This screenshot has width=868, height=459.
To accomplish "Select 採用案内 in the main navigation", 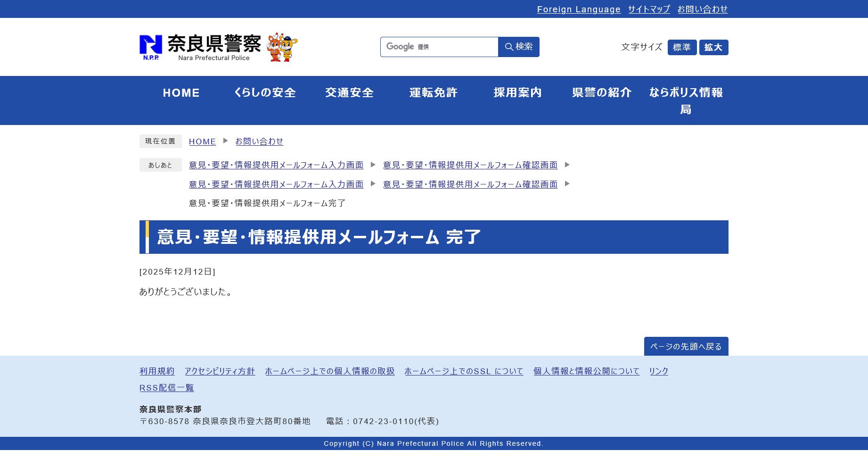I will tap(517, 93).
